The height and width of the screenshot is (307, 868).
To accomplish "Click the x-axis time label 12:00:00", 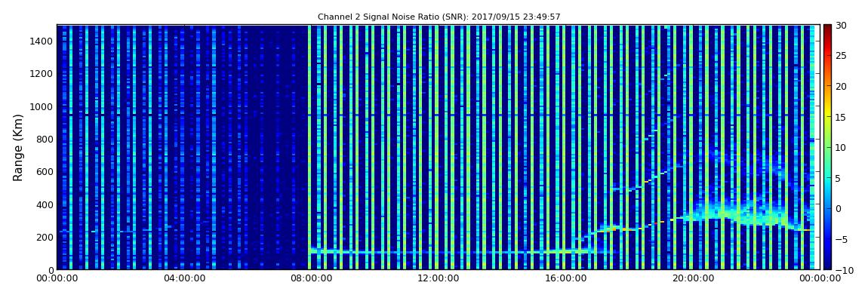I will [x=438, y=279].
